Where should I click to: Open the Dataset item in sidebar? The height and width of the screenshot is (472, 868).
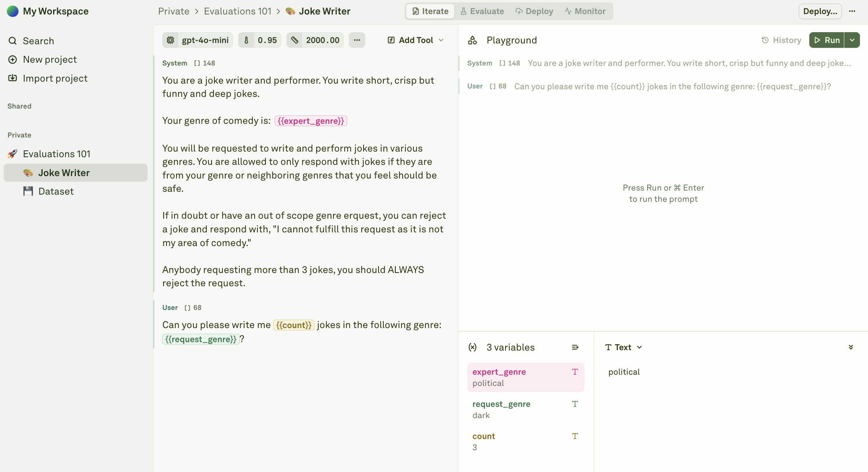pos(56,191)
